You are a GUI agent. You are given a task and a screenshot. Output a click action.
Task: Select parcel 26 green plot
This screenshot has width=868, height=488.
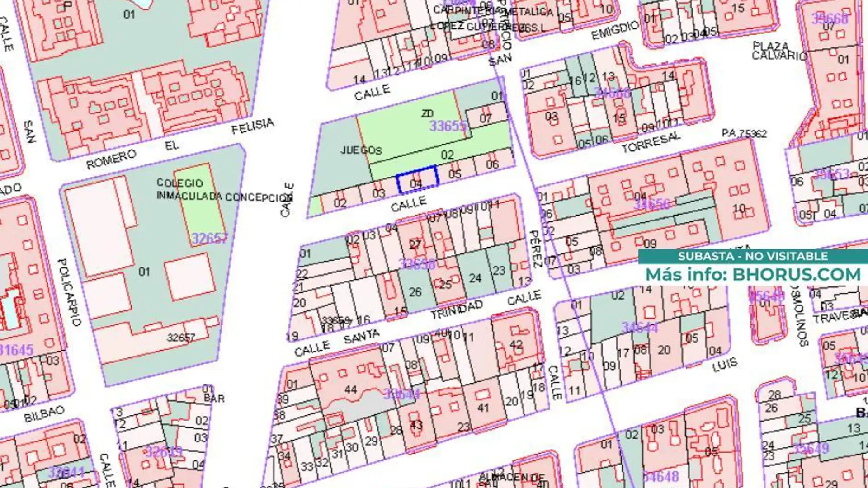pyautogui.click(x=415, y=292)
